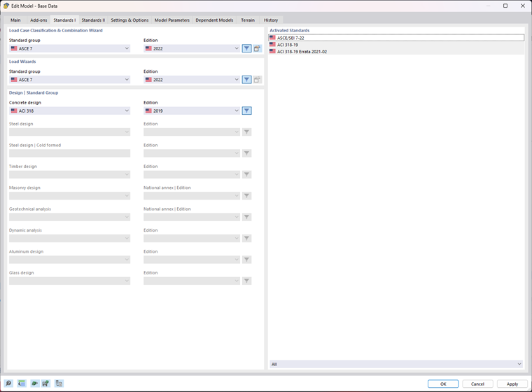532x392 pixels.
Task: Open the Dynamic analysis dropdown
Action: tap(69, 238)
